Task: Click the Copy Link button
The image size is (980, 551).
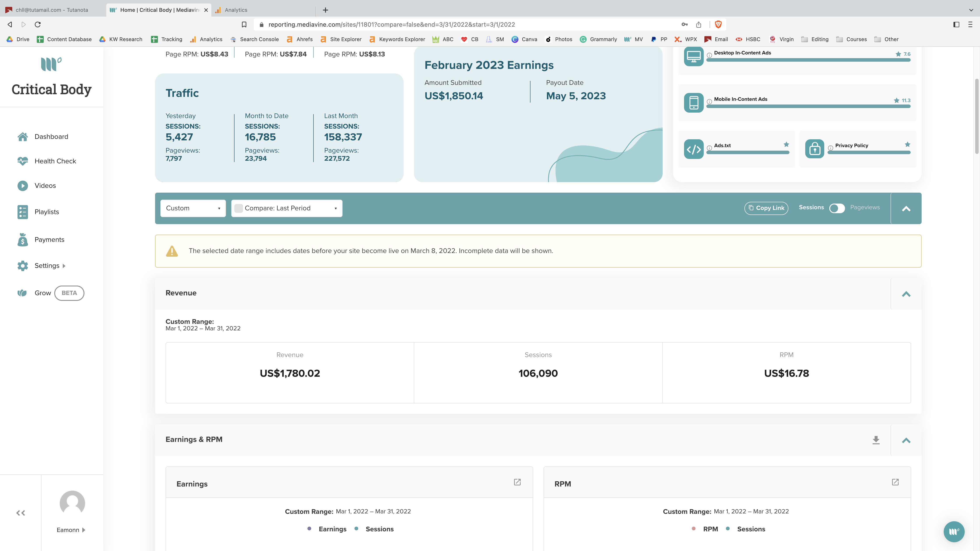Action: coord(766,208)
